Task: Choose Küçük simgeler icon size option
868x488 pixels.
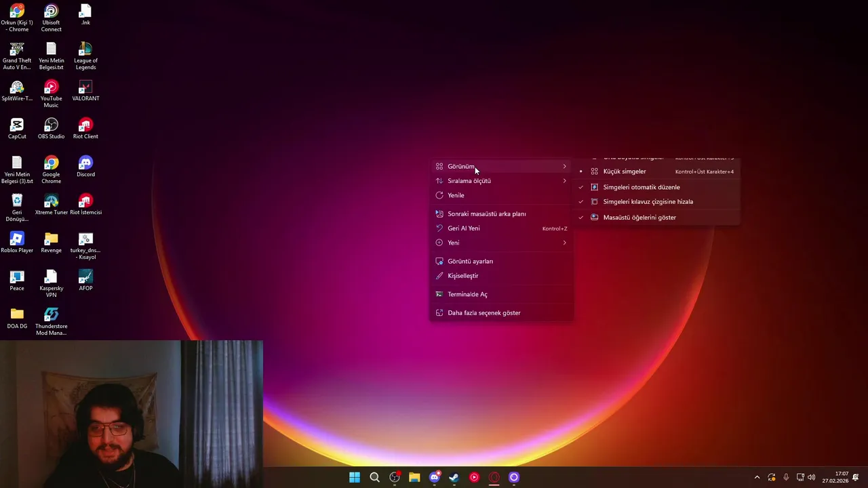Action: pos(657,171)
